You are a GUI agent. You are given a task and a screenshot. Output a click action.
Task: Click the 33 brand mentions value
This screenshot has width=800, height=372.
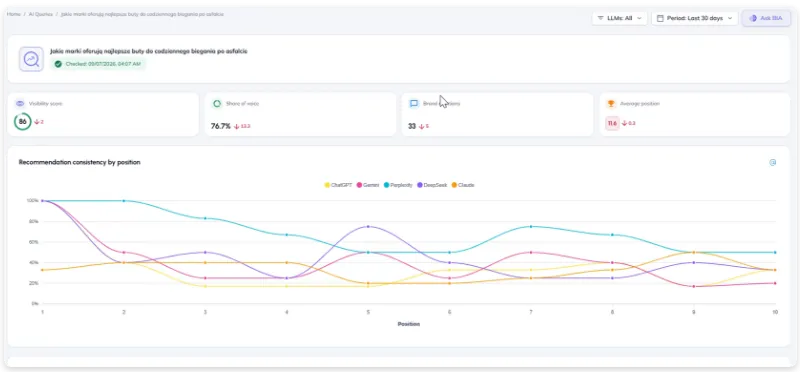tap(412, 126)
